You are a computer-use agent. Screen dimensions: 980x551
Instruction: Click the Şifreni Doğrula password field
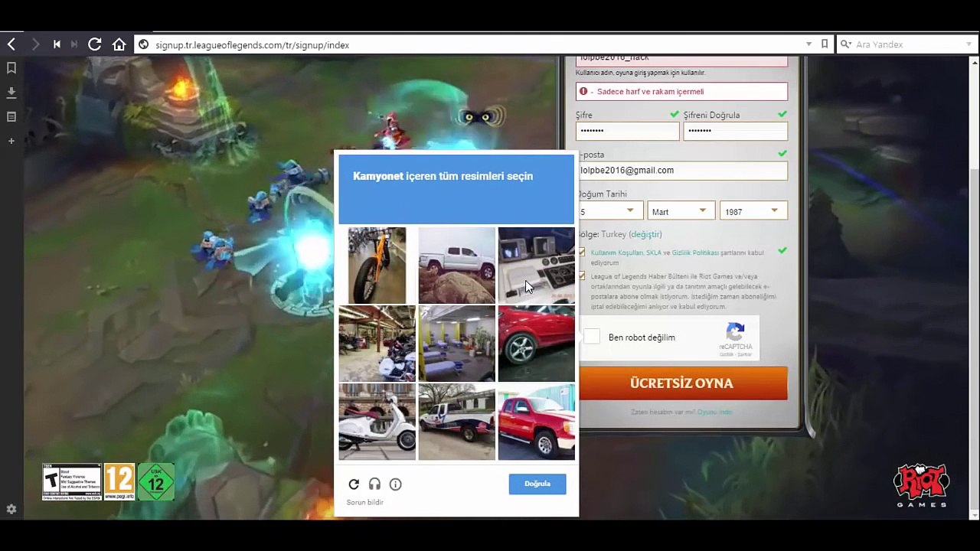(x=735, y=131)
